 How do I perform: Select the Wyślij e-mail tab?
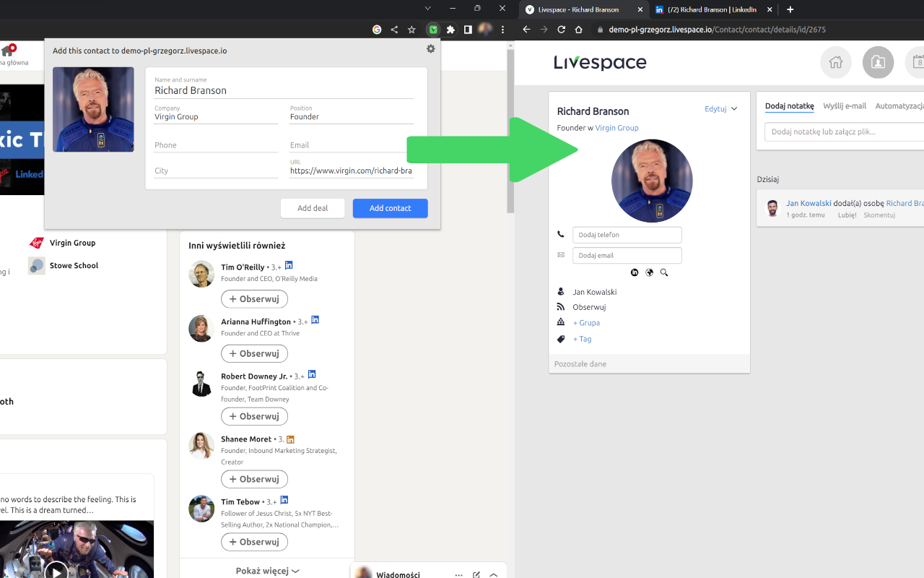pos(845,106)
